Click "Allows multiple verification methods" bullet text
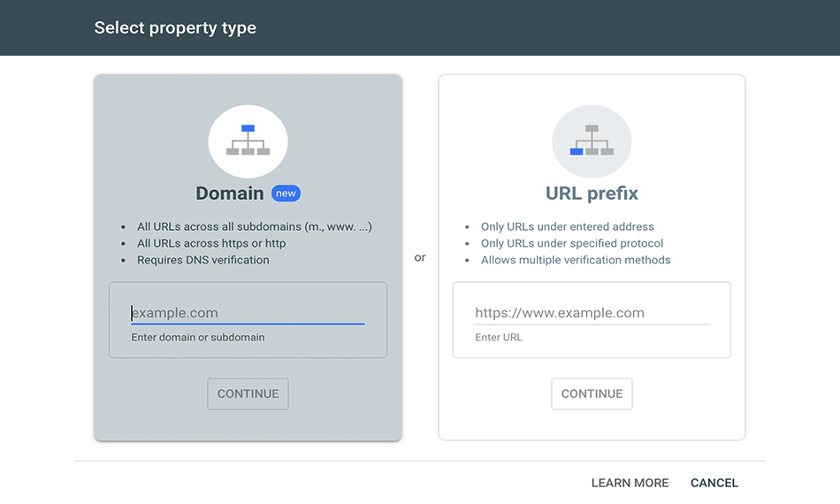The width and height of the screenshot is (840, 504). tap(576, 260)
